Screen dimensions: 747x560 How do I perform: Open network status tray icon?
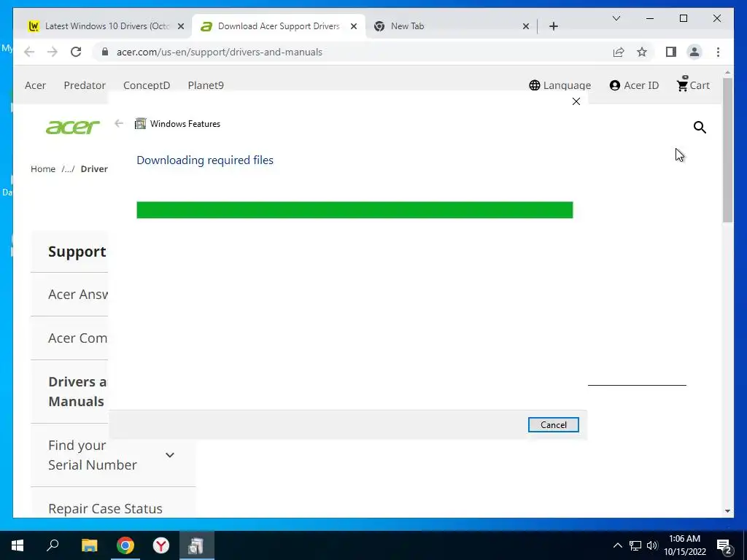(635, 545)
